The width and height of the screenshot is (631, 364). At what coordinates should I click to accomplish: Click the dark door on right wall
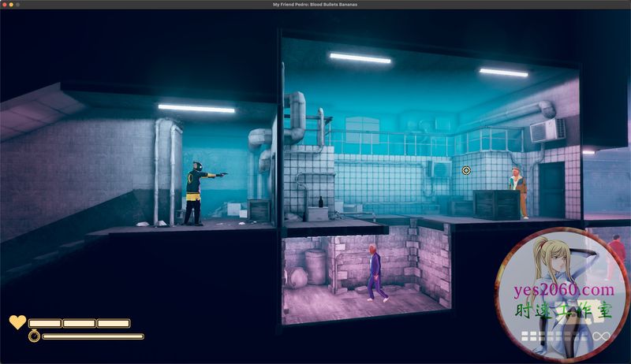point(551,190)
